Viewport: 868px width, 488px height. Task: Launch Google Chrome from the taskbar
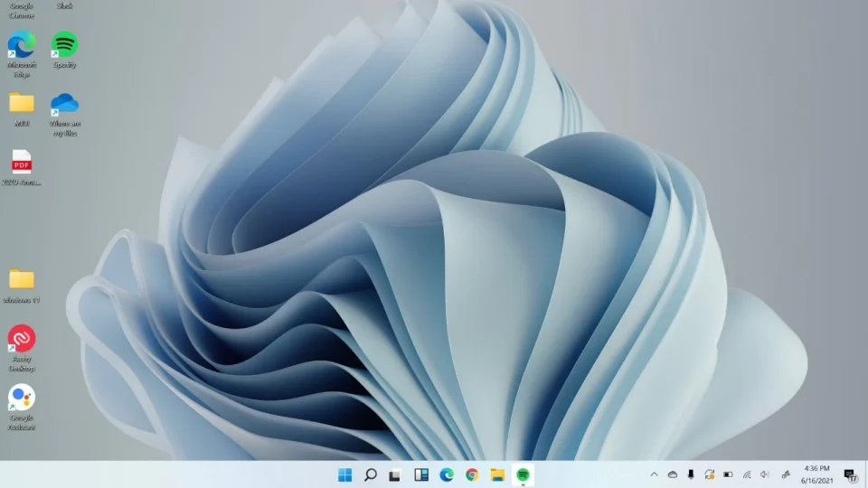471,474
